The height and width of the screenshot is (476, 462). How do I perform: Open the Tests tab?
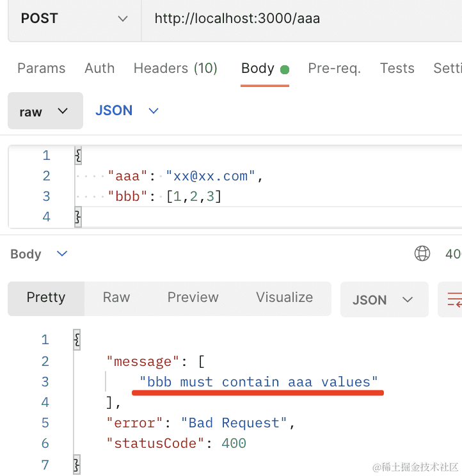(x=397, y=68)
